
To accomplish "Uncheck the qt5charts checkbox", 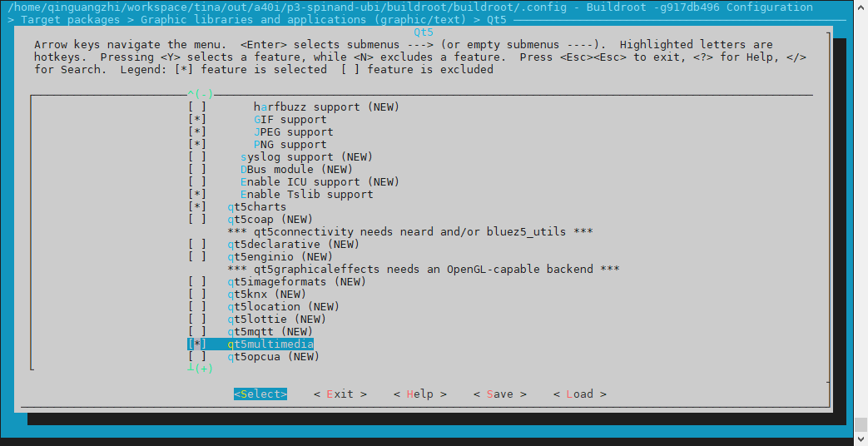I will [x=197, y=207].
